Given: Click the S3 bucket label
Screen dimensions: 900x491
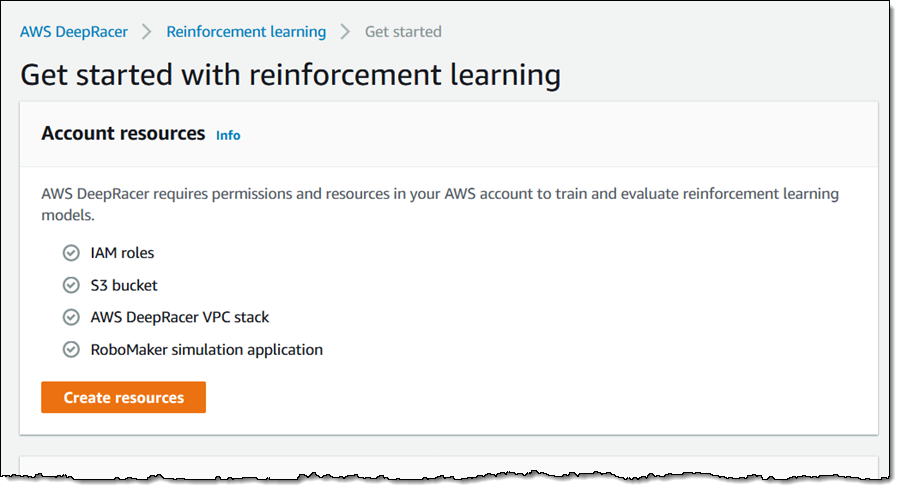Looking at the screenshot, I should pyautogui.click(x=124, y=285).
